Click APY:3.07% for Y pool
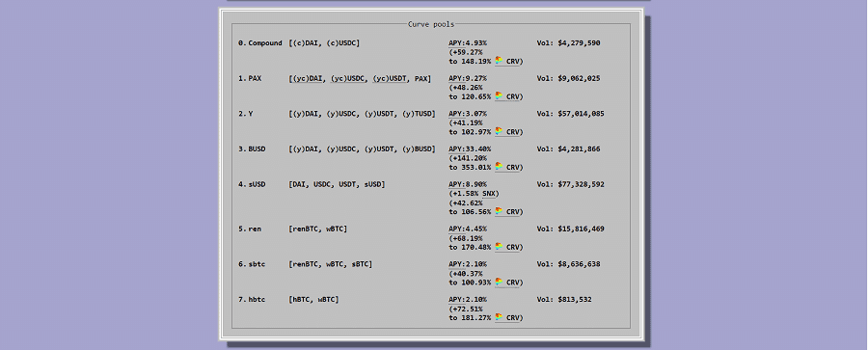Viewport: 868px width, 350px height. click(468, 114)
